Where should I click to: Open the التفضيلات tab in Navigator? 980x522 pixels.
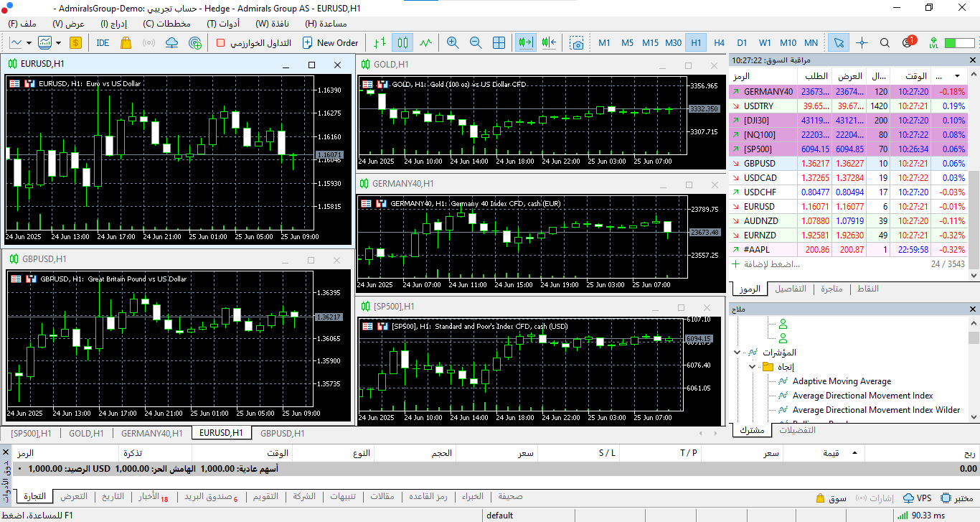click(797, 430)
